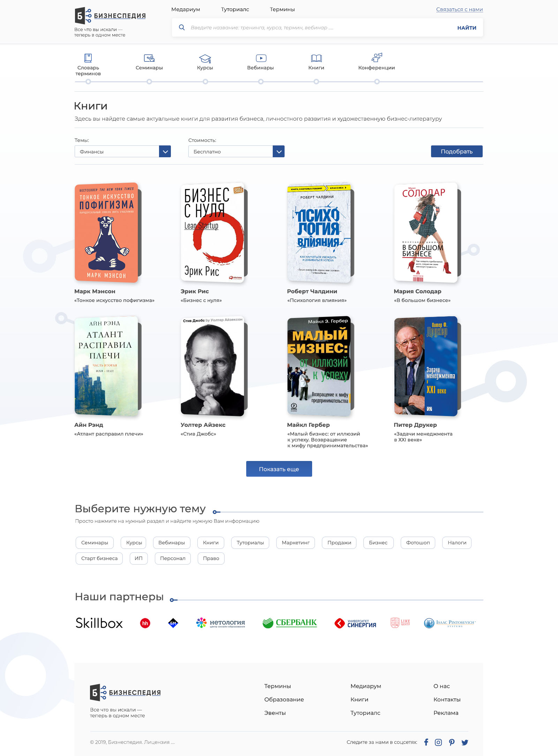Click the Pinterest social icon
The width and height of the screenshot is (558, 756).
point(452,742)
